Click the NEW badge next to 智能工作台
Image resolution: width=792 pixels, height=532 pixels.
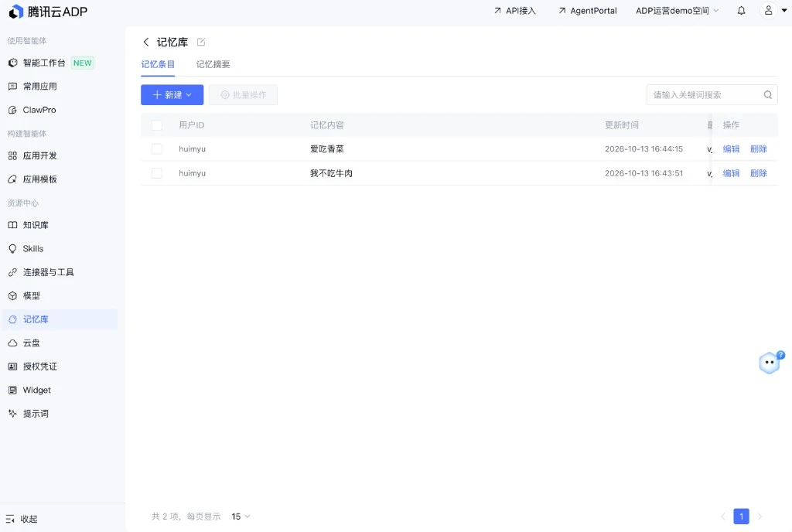[x=82, y=63]
